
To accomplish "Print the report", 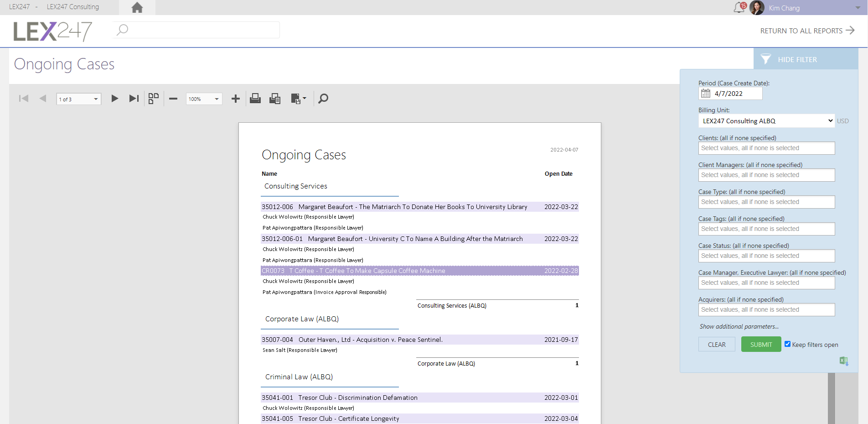I will (255, 99).
